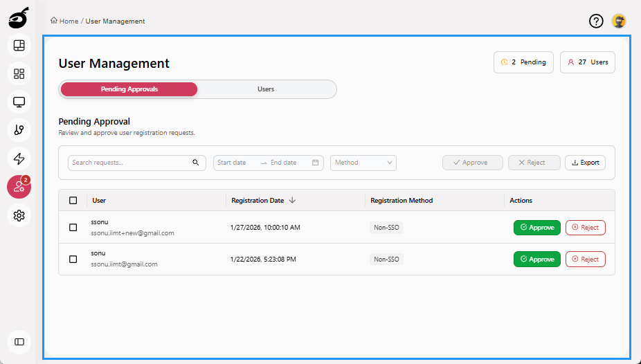Select the Pending Approvals tab
This screenshot has width=641, height=364.
[x=129, y=89]
